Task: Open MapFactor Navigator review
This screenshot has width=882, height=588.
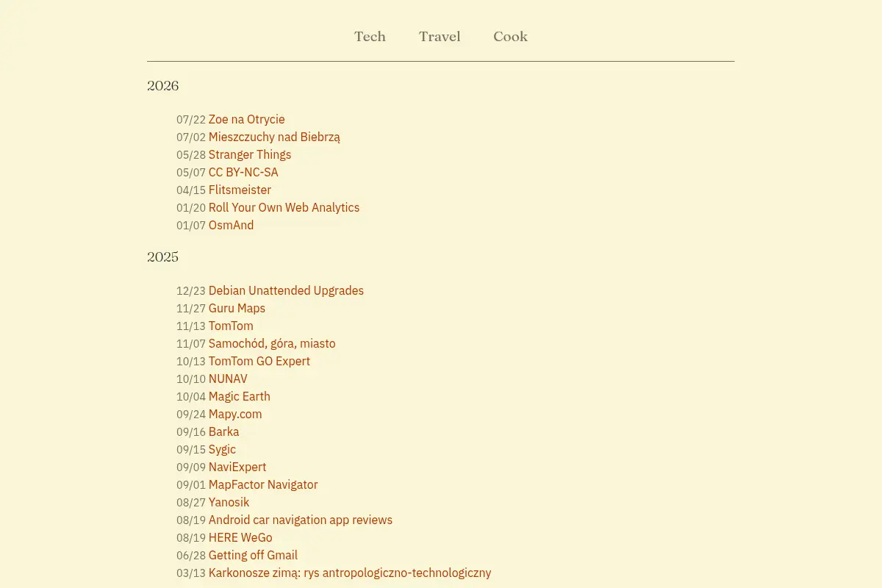Action: point(263,485)
